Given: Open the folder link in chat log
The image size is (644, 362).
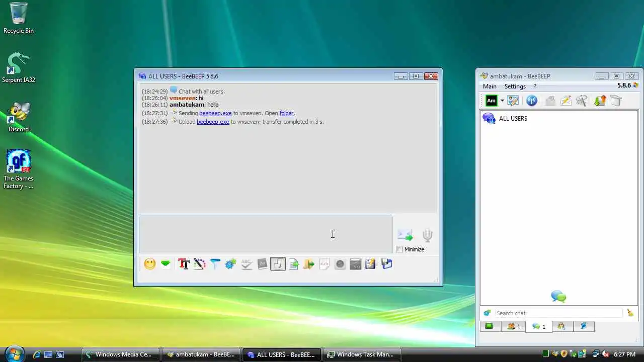Looking at the screenshot, I should 286,113.
